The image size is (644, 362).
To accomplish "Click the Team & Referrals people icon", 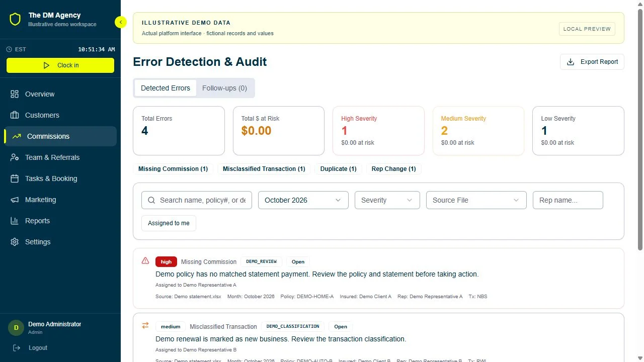I will (15, 157).
